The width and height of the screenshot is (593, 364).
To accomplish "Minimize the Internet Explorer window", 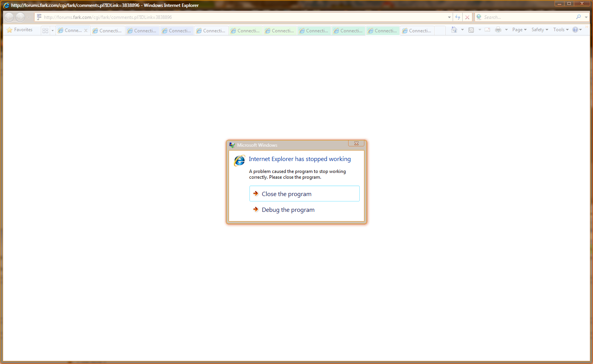I will pyautogui.click(x=559, y=3).
